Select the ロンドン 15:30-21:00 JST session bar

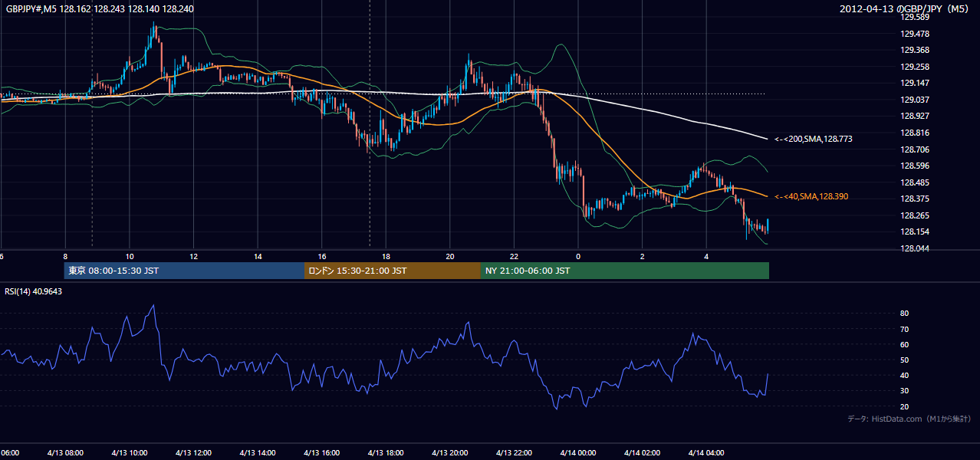(x=393, y=271)
